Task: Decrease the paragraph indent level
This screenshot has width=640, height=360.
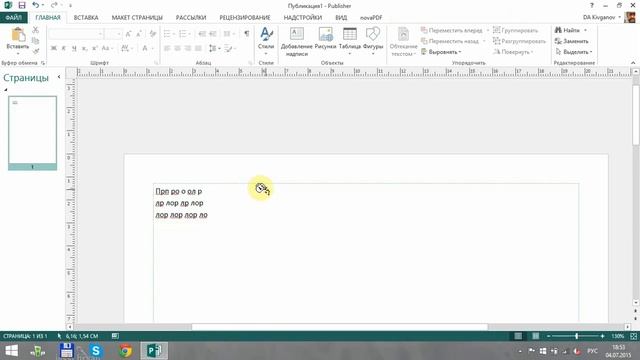Action: point(202,34)
